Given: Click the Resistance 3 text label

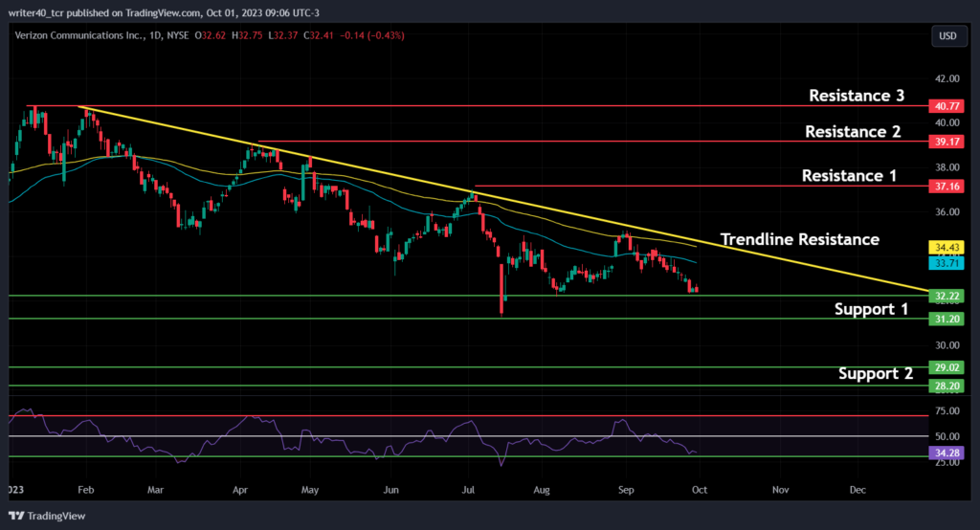Looking at the screenshot, I should point(857,96).
